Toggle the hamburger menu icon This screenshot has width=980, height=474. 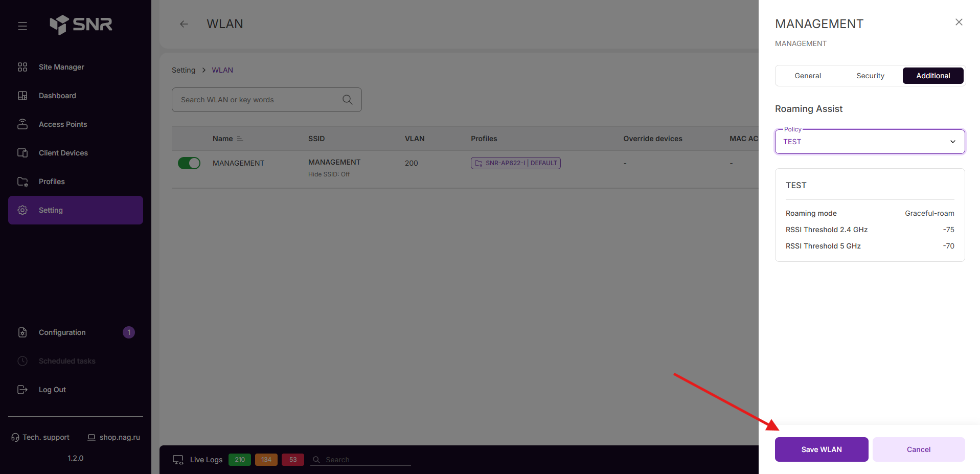(22, 26)
